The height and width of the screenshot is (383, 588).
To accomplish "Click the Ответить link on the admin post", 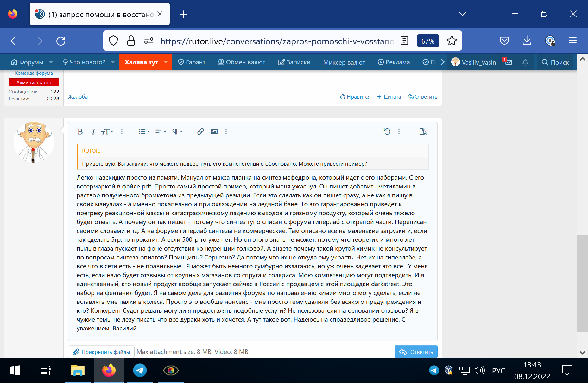I will (x=422, y=97).
